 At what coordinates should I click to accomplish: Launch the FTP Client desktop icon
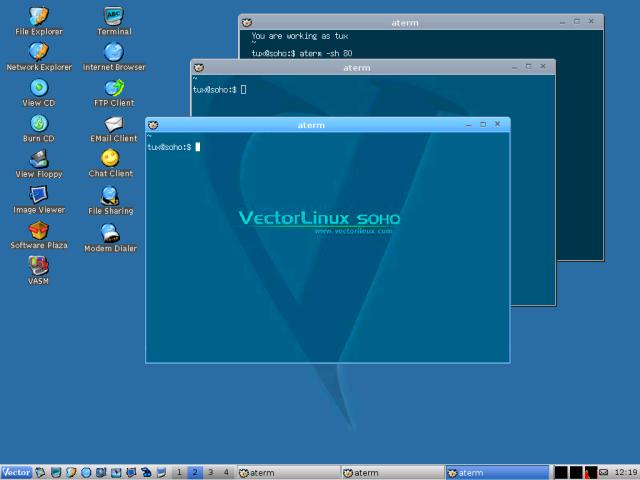pos(114,93)
